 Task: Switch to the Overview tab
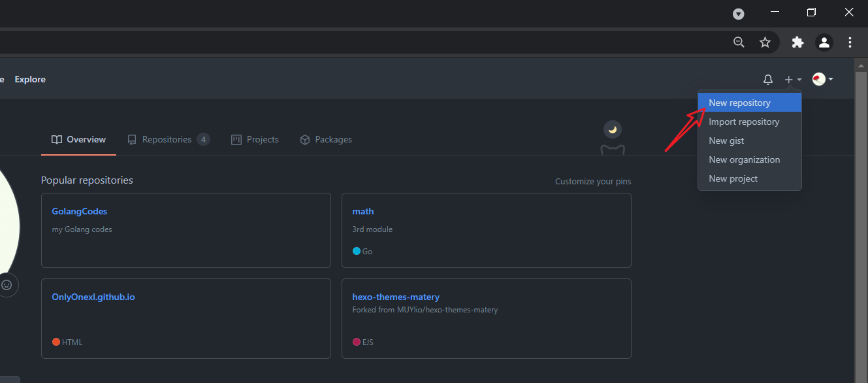pos(78,140)
